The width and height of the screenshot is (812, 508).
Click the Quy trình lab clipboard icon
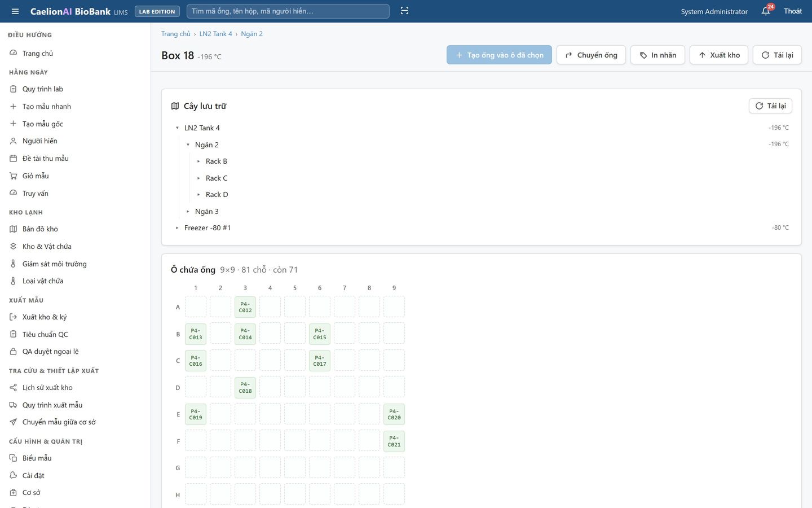click(14, 89)
